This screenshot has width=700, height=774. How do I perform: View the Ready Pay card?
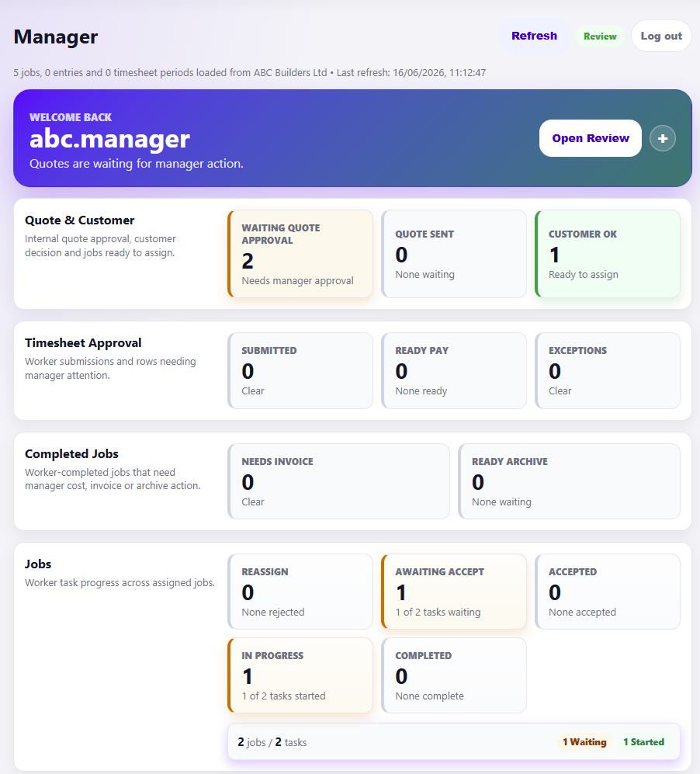click(x=454, y=371)
